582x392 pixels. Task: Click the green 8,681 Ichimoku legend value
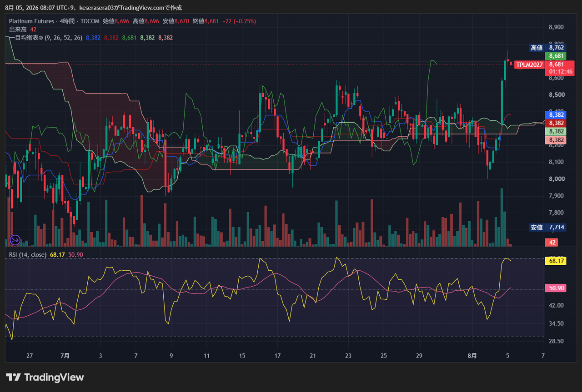coord(129,38)
